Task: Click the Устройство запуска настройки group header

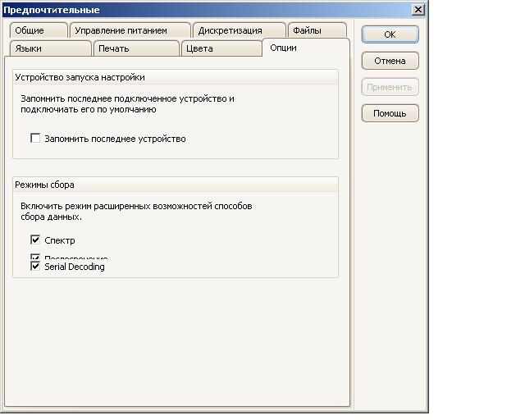Action: [176, 77]
